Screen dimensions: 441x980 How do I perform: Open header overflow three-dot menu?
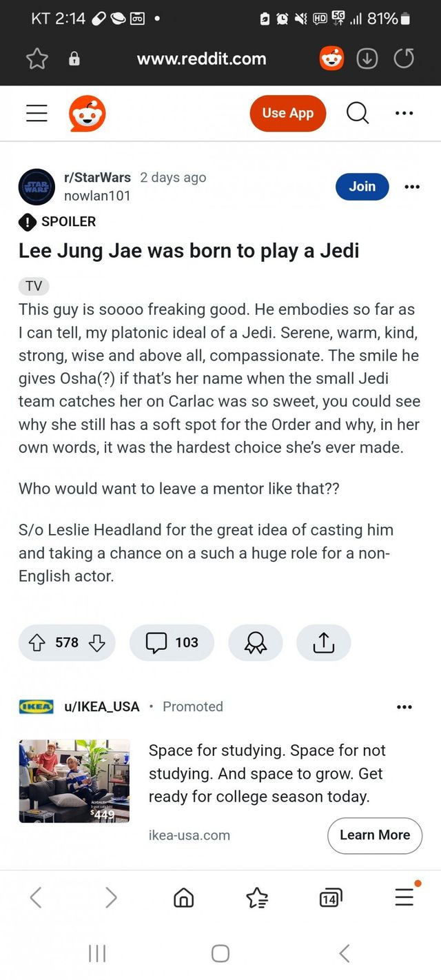point(404,114)
